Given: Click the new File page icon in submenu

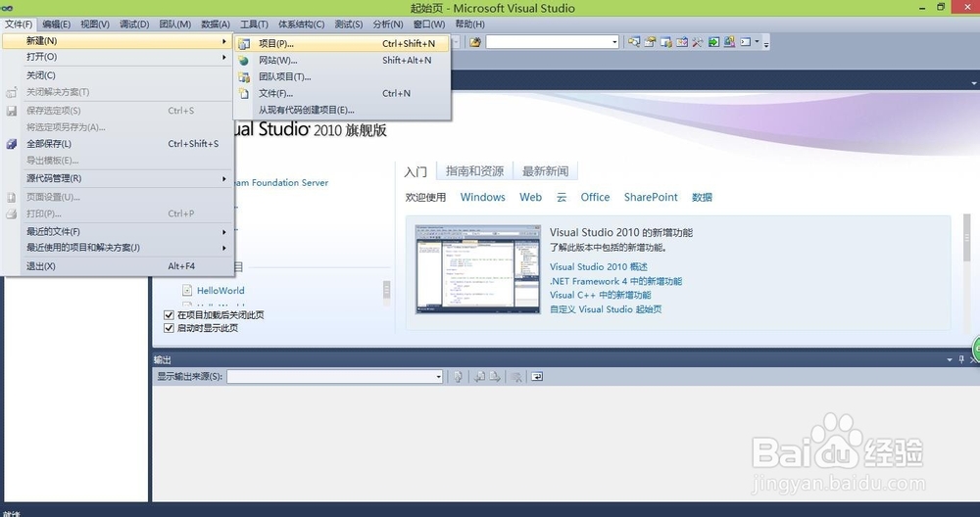Looking at the screenshot, I should (x=244, y=93).
